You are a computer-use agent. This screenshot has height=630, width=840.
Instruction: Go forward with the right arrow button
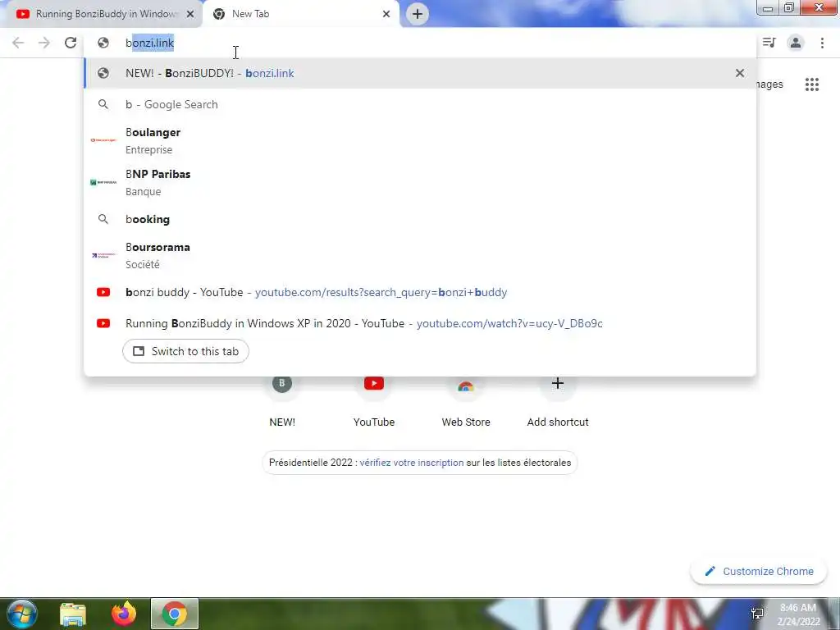pyautogui.click(x=44, y=43)
